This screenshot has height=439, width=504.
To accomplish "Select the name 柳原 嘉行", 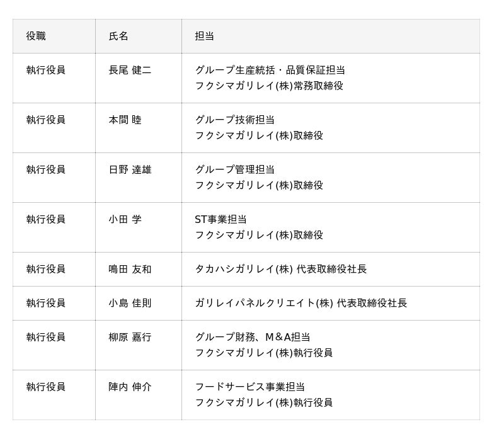I will [x=130, y=338].
